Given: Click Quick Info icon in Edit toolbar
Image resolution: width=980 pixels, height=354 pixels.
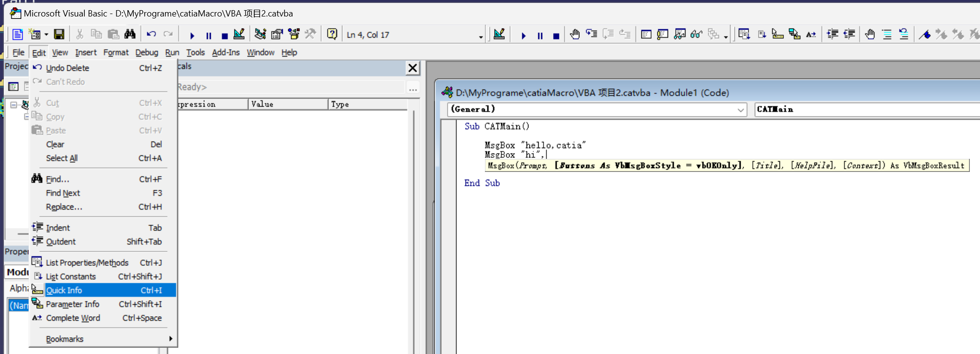Looking at the screenshot, I should (x=778, y=34).
